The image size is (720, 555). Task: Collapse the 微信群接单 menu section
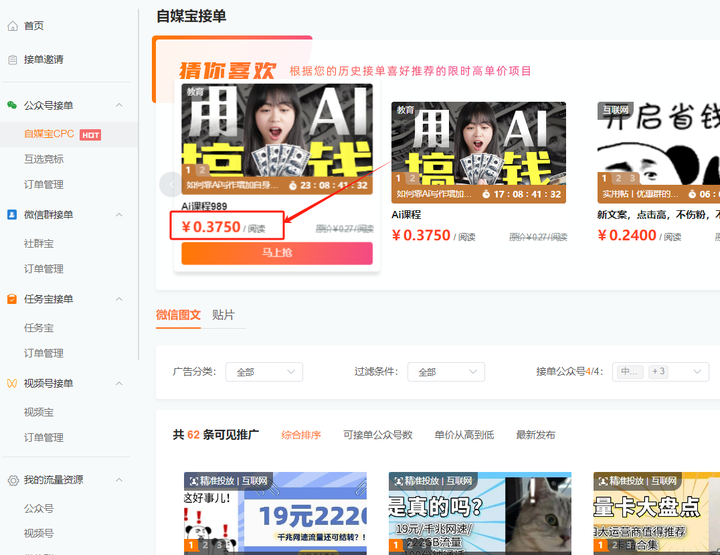pyautogui.click(x=119, y=214)
